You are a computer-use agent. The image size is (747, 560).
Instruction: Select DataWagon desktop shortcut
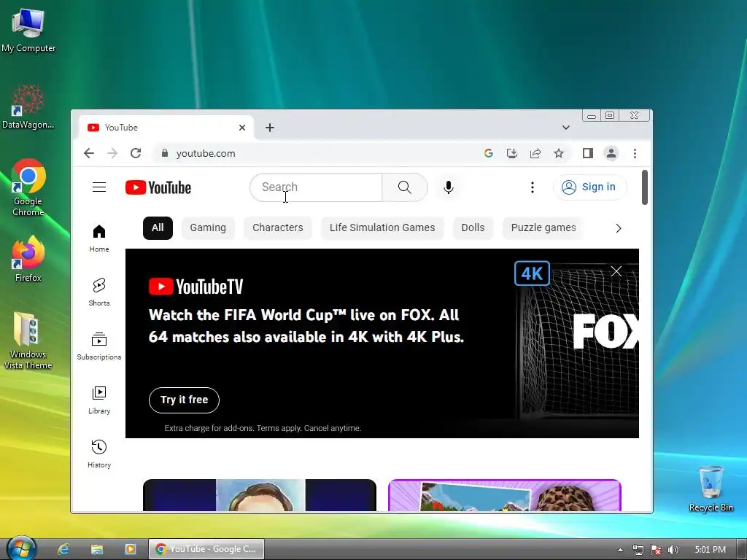28,106
